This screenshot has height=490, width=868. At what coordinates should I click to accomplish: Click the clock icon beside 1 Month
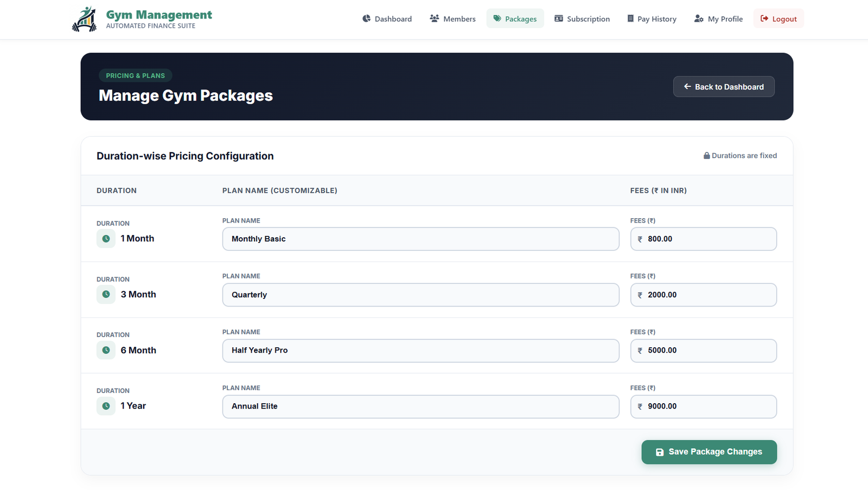click(106, 239)
